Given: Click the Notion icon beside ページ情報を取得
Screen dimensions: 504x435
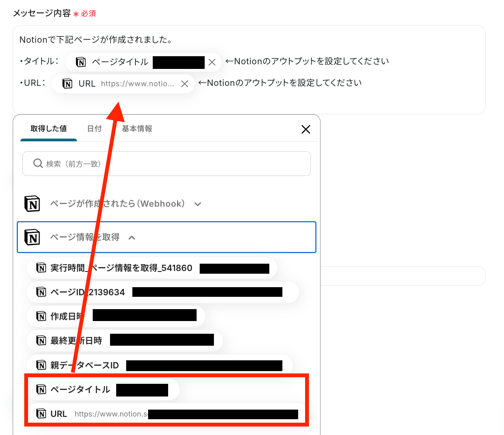Looking at the screenshot, I should (x=32, y=237).
